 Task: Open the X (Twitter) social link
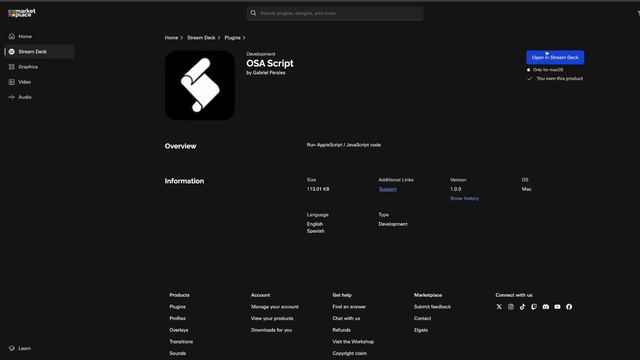pyautogui.click(x=499, y=307)
